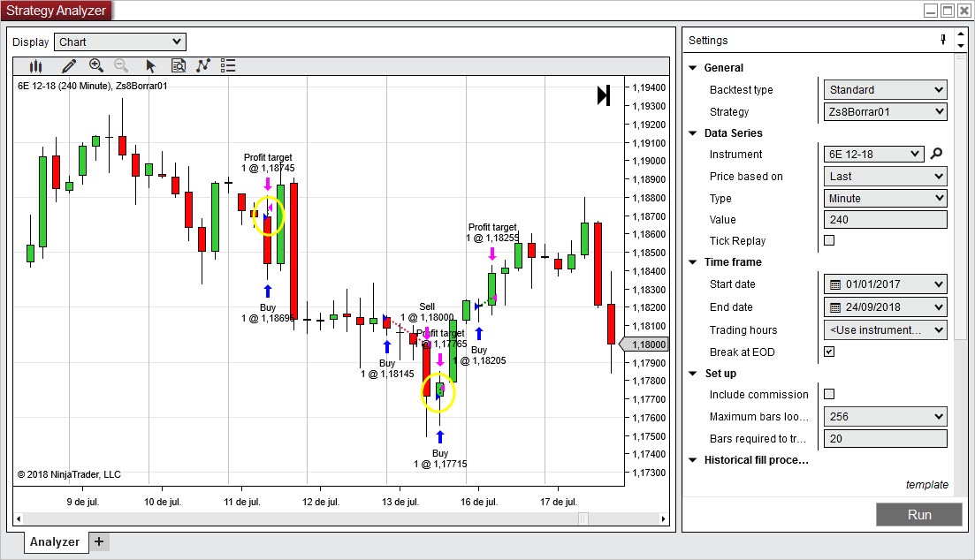Viewport: 975px width, 560px height.
Task: Open the Trading hours dropdown
Action: 886,330
